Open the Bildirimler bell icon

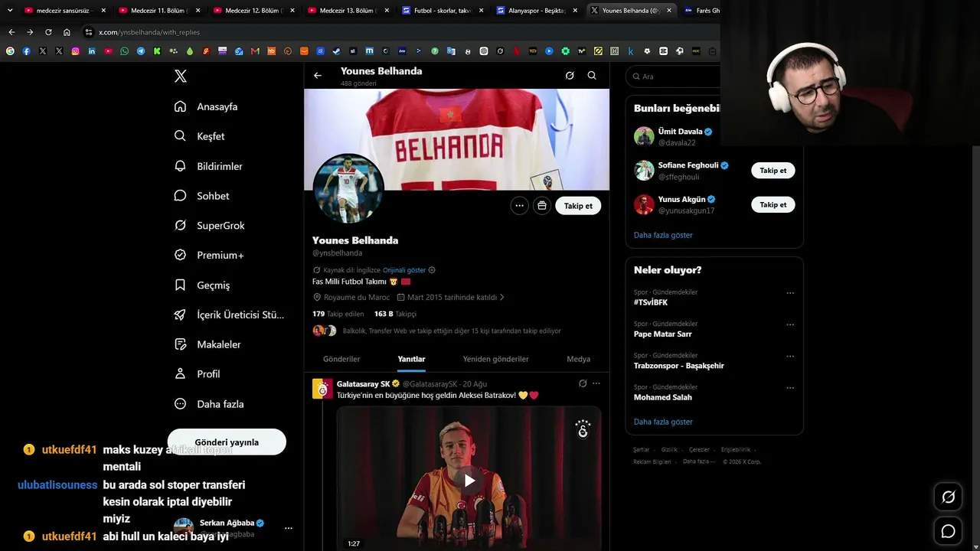pyautogui.click(x=180, y=166)
